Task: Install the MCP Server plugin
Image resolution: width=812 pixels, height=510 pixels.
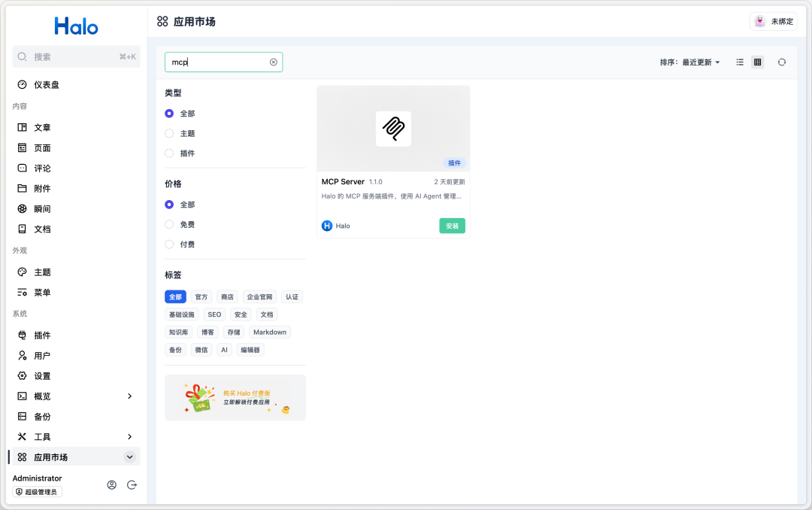Action: click(x=452, y=226)
